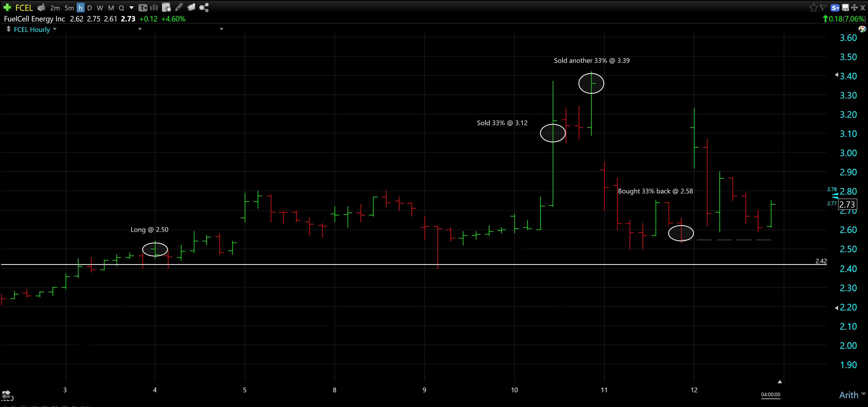Click the FuelCell Energy Inc company name

34,19
